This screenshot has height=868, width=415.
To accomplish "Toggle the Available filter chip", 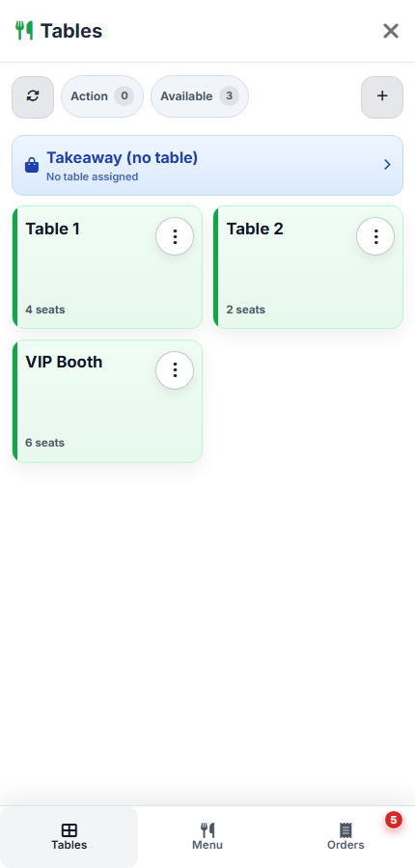I will click(x=200, y=96).
